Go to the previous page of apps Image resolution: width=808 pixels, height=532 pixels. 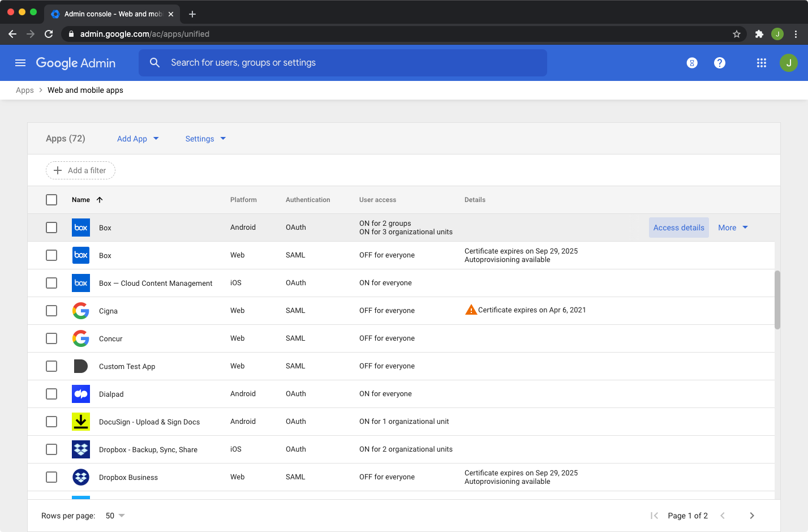pos(723,516)
